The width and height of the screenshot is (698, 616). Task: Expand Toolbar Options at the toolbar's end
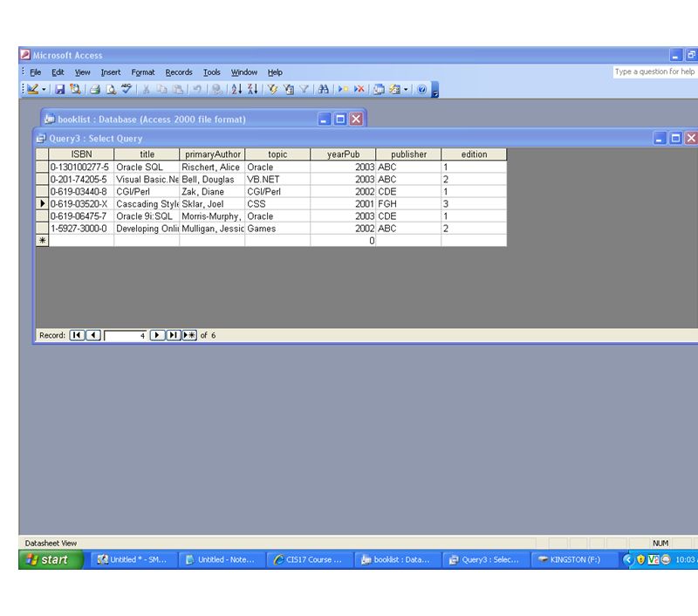435,90
